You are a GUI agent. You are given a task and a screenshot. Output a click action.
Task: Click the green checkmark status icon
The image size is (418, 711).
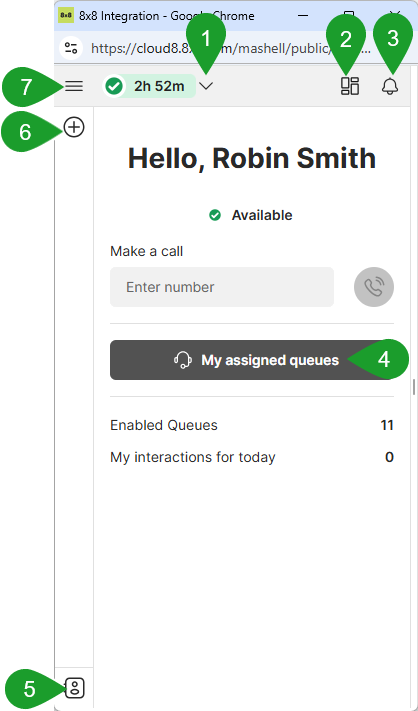pyautogui.click(x=114, y=86)
